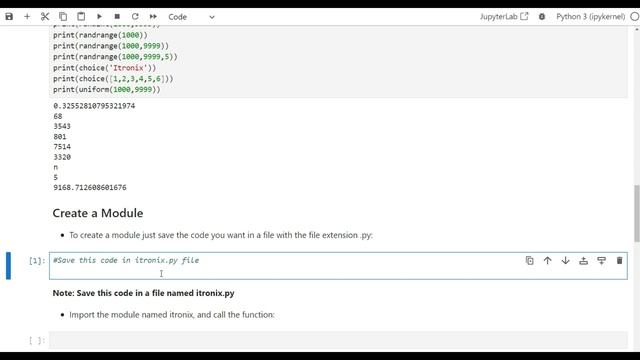
Task: Click the kernel status circle indicator
Action: 635,17
